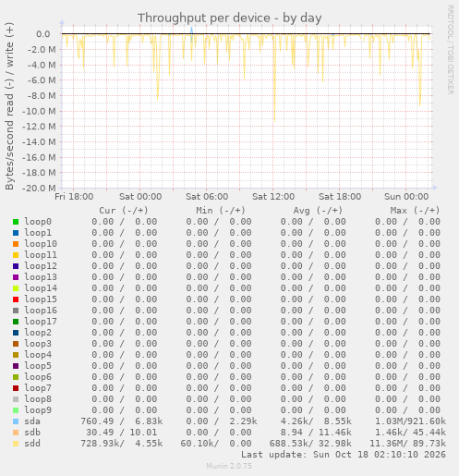Click the loop10 orange color swatch
Image resolution: width=459 pixels, height=476 pixels.
[16, 244]
